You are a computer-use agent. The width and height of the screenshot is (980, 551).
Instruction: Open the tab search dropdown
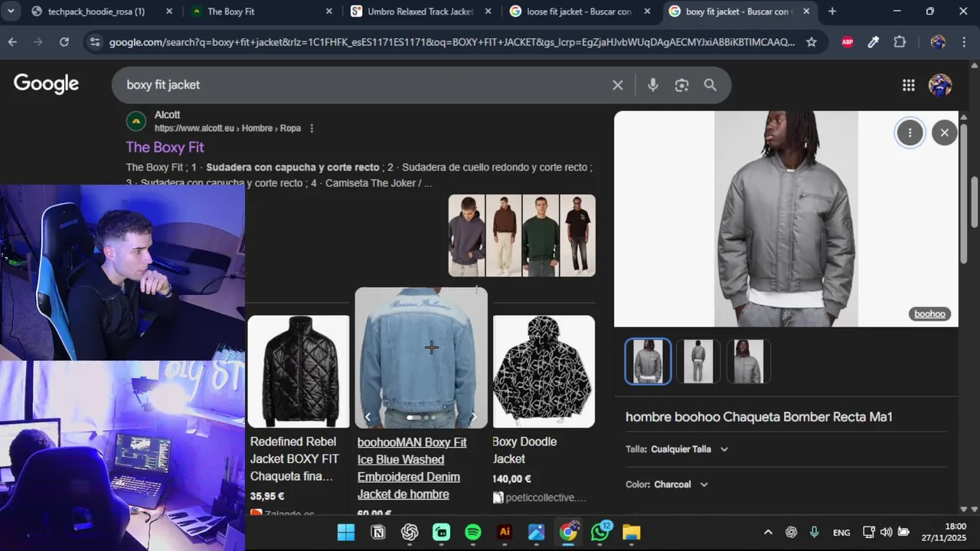click(x=10, y=11)
